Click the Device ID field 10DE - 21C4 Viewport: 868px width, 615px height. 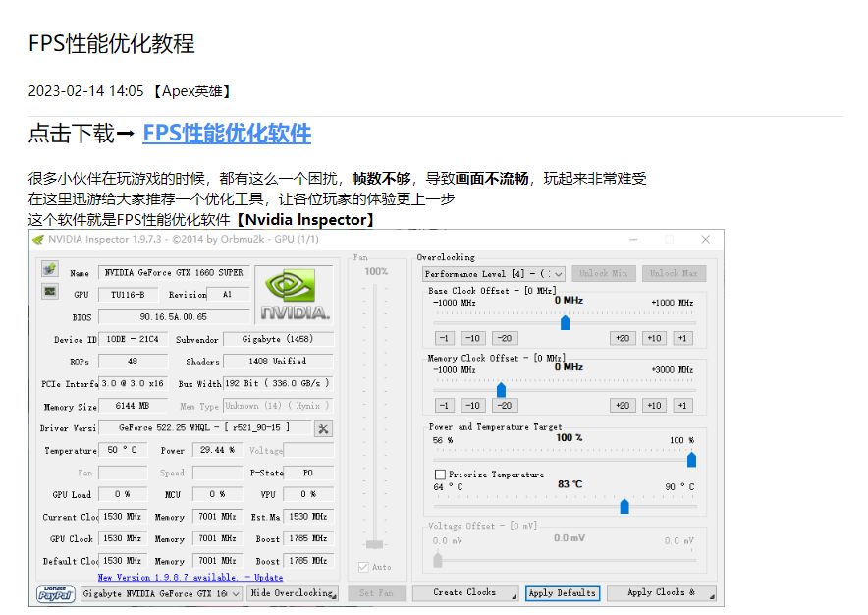tap(133, 339)
